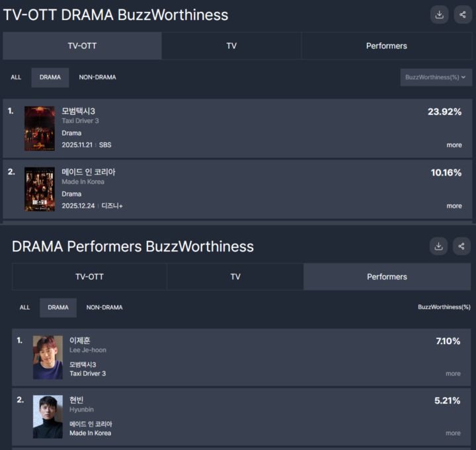This screenshot has width=476, height=450.
Task: Select TV-OTT tab in the Performers panel
Action: (89, 277)
